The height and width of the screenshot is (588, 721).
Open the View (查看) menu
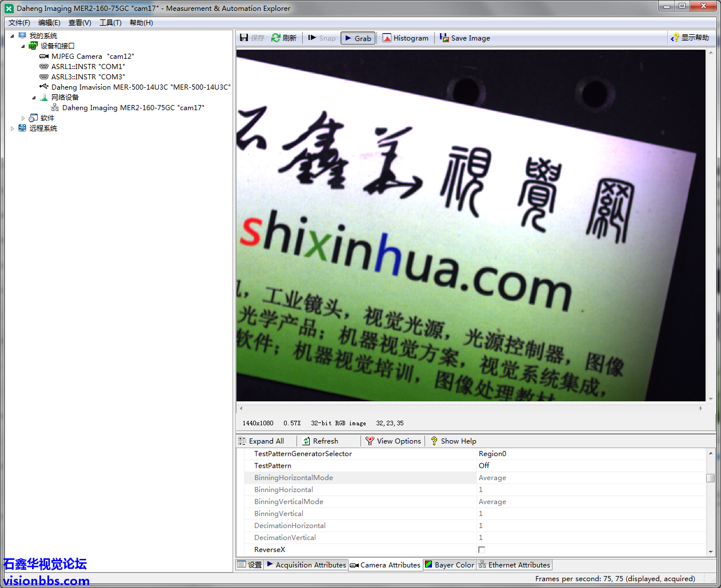tap(80, 23)
